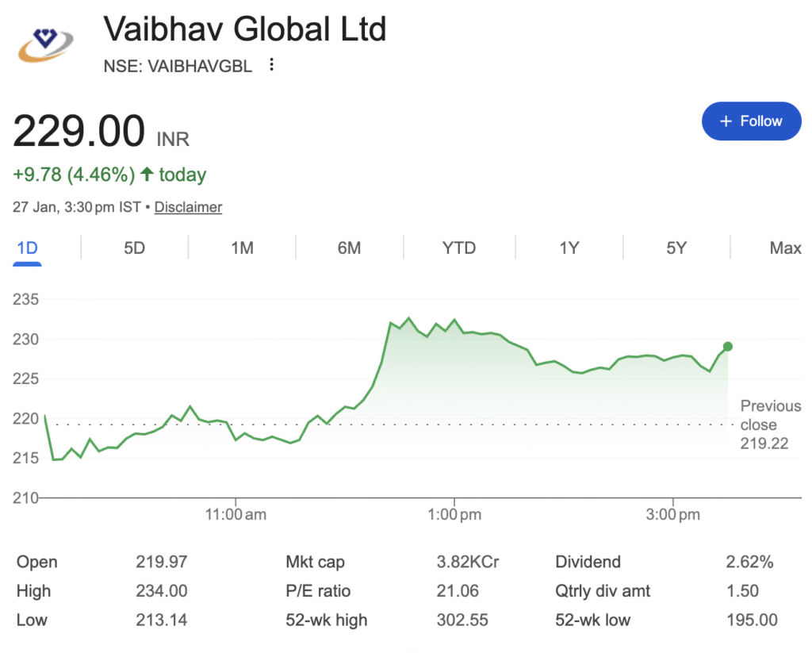
Task: Open the Disclaimer link
Action: (x=188, y=207)
